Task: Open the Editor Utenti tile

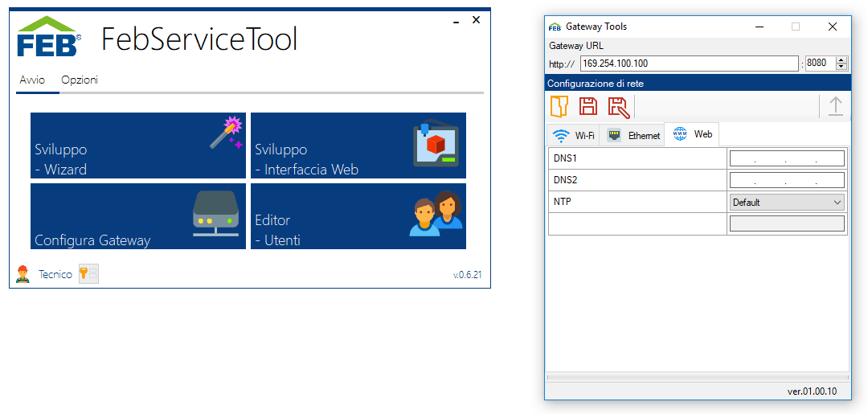Action: pos(358,216)
